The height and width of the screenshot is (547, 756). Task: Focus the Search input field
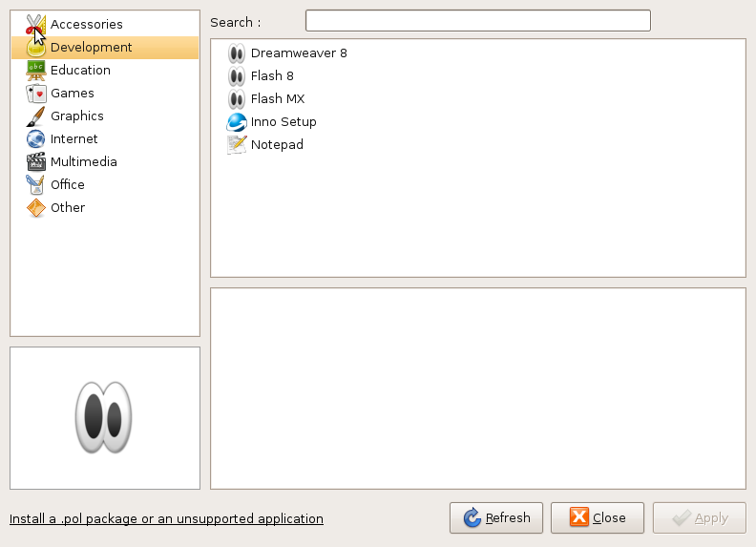pos(478,21)
